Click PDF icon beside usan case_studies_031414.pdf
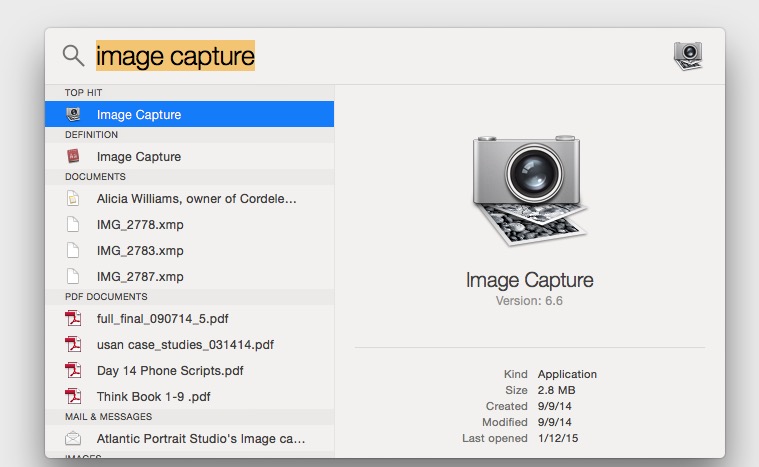The height and width of the screenshot is (467, 759). 73,344
